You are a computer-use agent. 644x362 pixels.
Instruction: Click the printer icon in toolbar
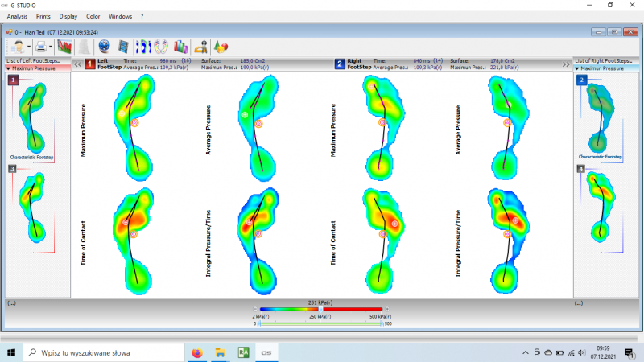tap(40, 47)
